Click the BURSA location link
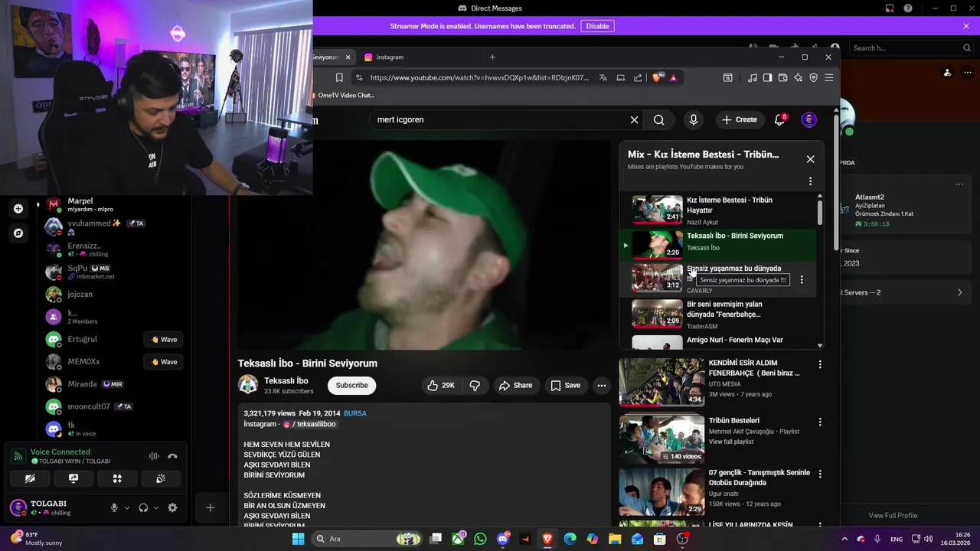The width and height of the screenshot is (980, 551). [355, 413]
